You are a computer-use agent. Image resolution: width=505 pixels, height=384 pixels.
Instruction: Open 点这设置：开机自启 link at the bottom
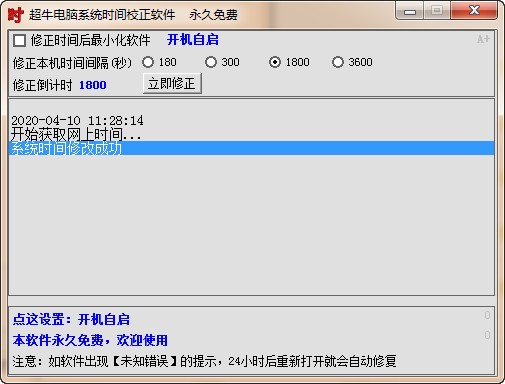tap(71, 319)
